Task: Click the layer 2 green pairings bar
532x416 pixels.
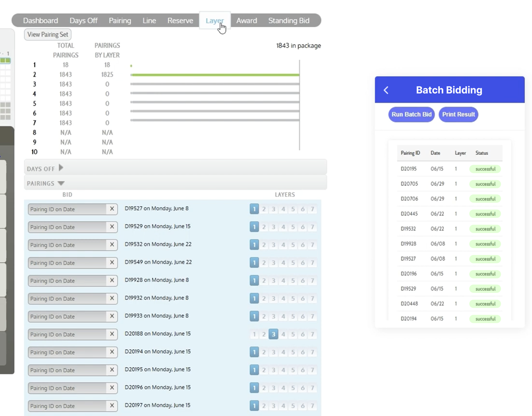Action: [215, 75]
